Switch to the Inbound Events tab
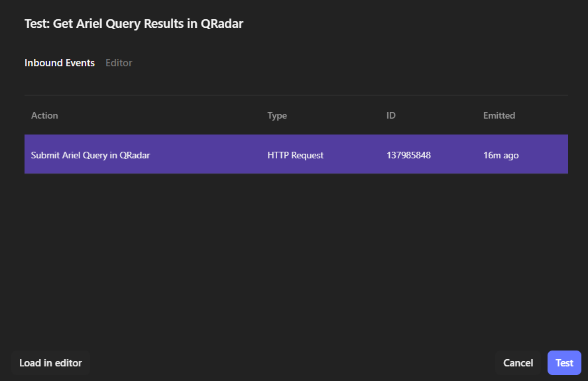588x381 pixels. pyautogui.click(x=60, y=63)
